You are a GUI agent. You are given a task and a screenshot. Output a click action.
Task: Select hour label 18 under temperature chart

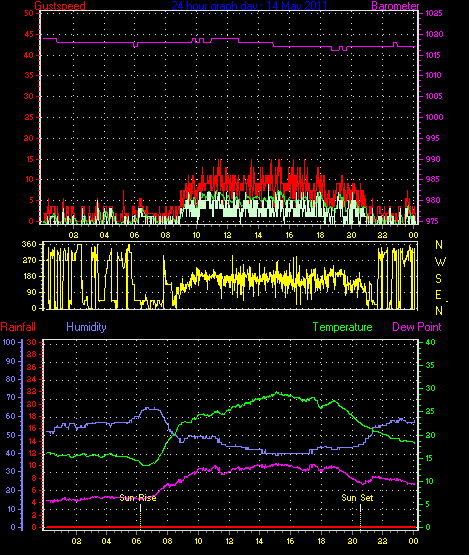(321, 541)
